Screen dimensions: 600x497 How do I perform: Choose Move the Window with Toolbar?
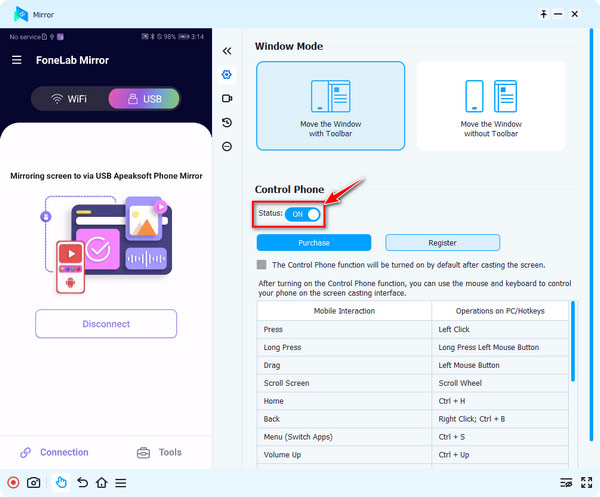click(331, 106)
